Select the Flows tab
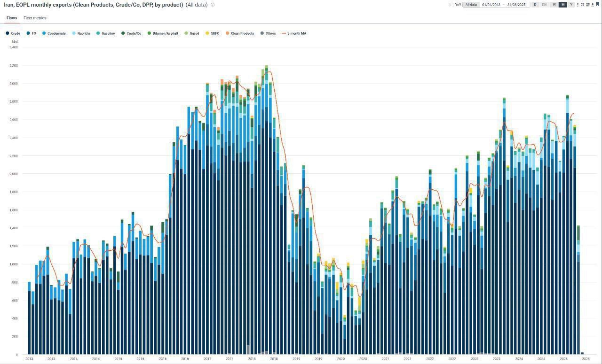The height and width of the screenshot is (364, 602). click(x=12, y=18)
